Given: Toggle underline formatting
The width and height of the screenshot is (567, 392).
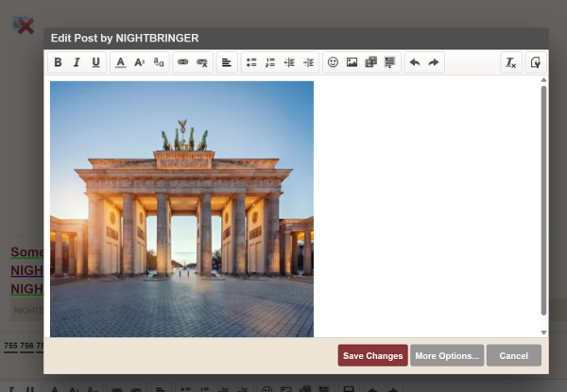Looking at the screenshot, I should pos(95,62).
